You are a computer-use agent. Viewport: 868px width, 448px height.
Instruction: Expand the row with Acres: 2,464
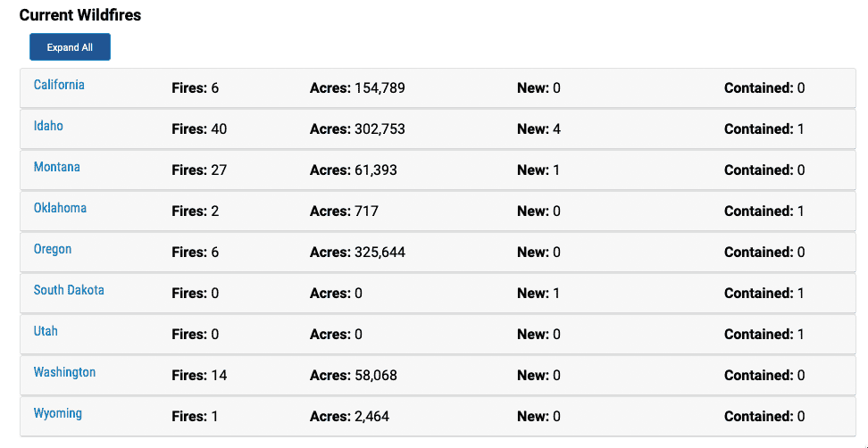click(x=438, y=417)
